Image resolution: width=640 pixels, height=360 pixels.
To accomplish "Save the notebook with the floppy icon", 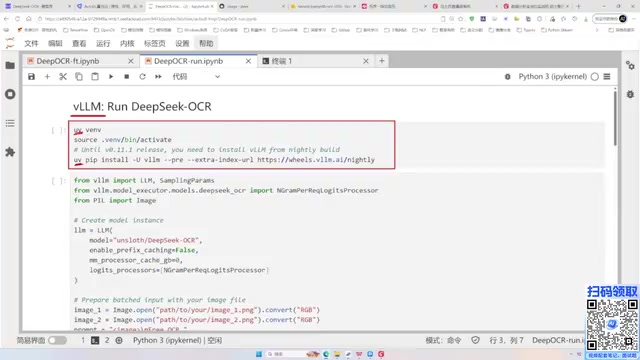I will (31, 77).
